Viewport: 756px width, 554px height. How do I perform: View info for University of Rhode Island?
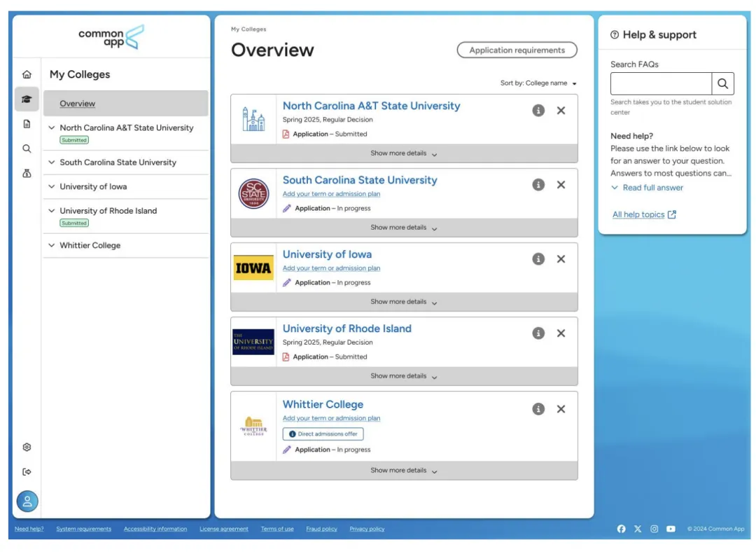538,333
